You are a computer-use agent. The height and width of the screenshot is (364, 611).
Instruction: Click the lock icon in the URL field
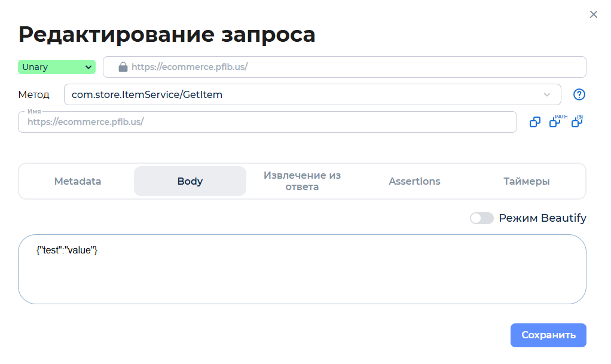point(123,66)
